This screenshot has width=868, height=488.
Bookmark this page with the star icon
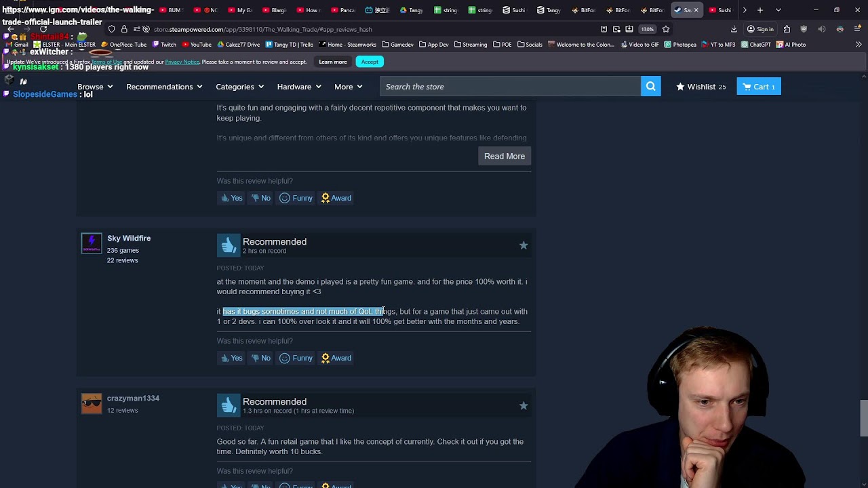tap(666, 29)
